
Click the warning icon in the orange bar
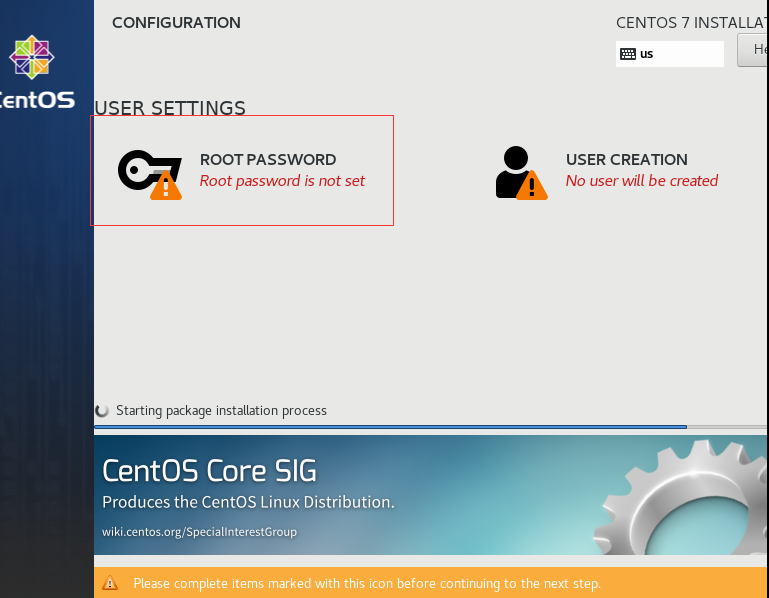111,583
